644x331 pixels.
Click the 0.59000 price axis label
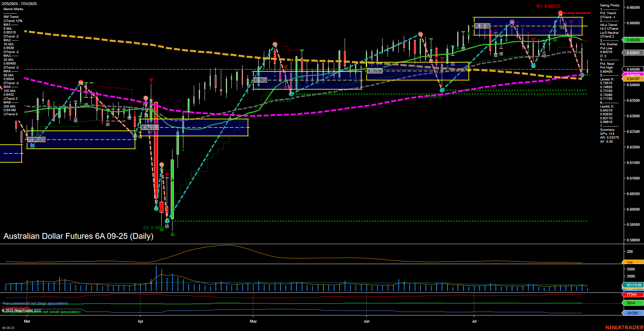pos(633,240)
